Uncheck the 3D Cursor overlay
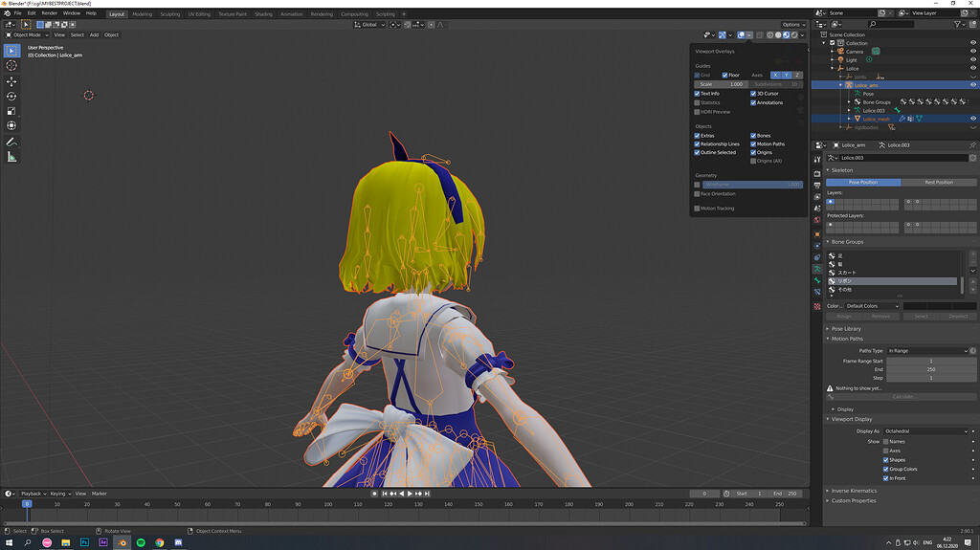Screen dimensions: 980x550 [x=753, y=94]
